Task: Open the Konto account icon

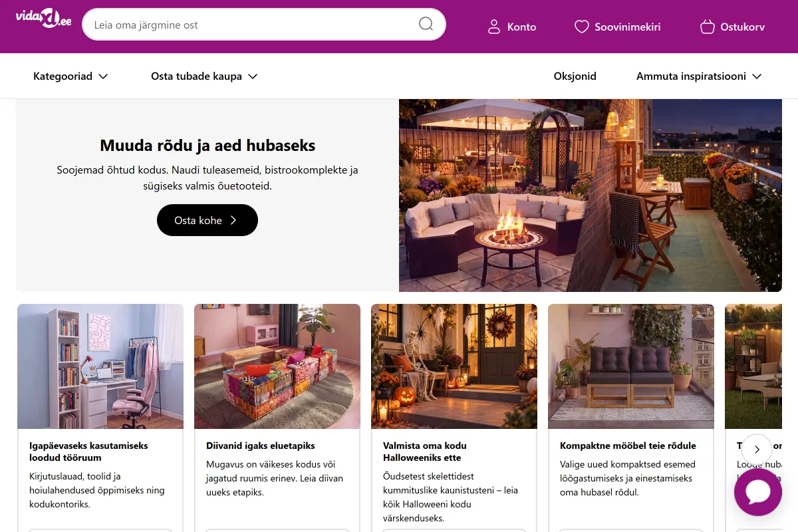Action: click(493, 27)
